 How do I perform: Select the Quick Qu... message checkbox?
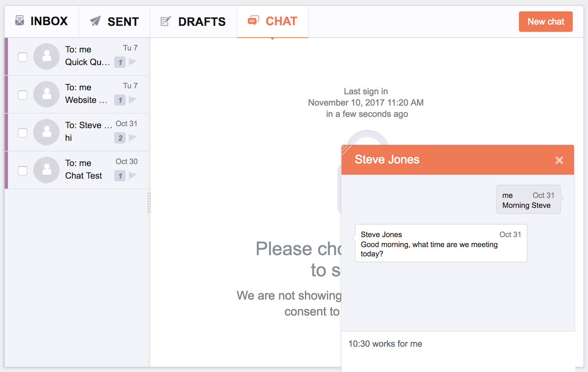tap(23, 57)
